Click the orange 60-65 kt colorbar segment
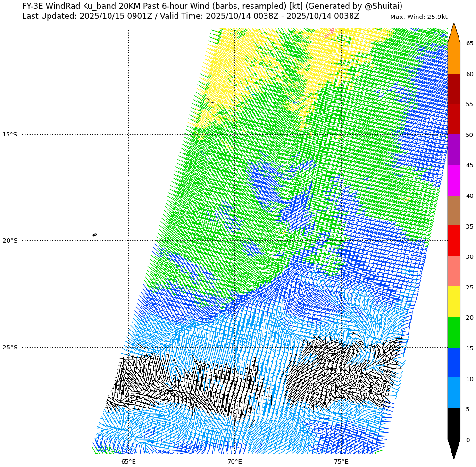 click(454, 58)
